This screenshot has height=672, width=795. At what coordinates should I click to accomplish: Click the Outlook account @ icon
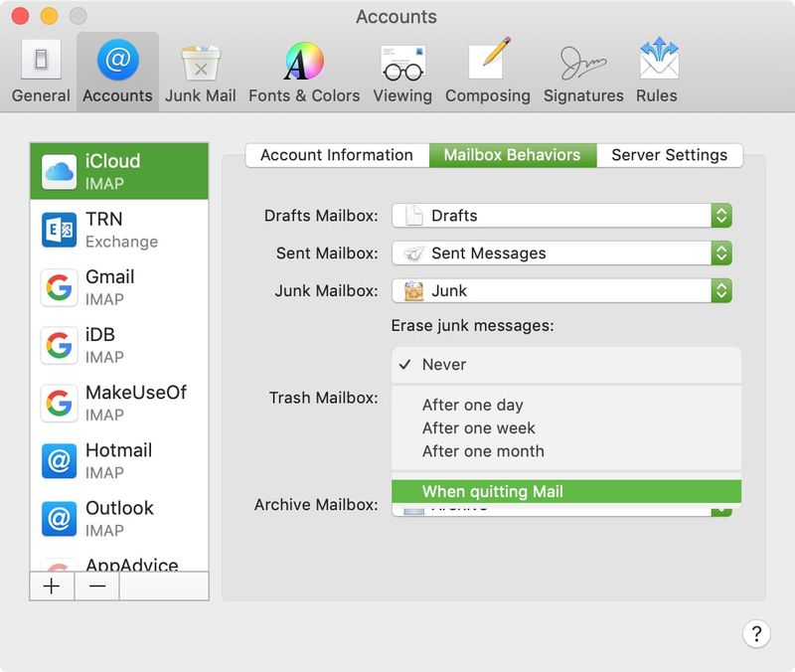tap(60, 519)
